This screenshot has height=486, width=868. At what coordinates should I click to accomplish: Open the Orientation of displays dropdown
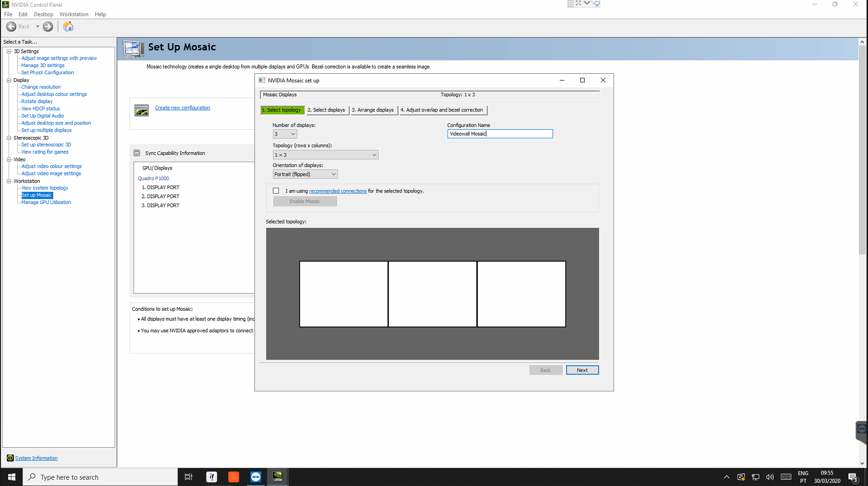pyautogui.click(x=305, y=174)
